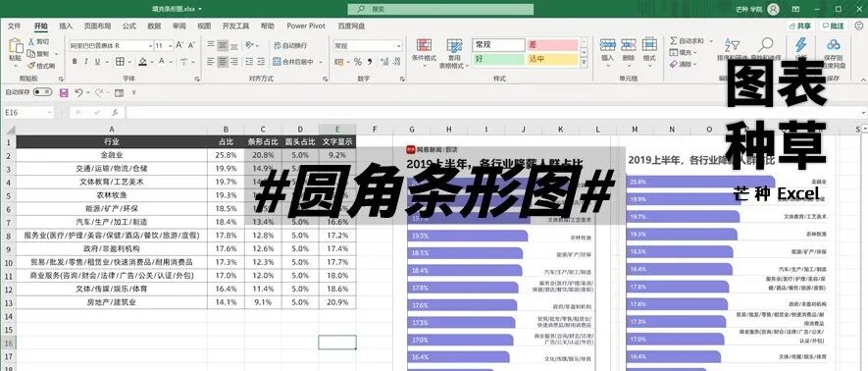Apply italic with the I icon
868x371 pixels.
[x=85, y=62]
